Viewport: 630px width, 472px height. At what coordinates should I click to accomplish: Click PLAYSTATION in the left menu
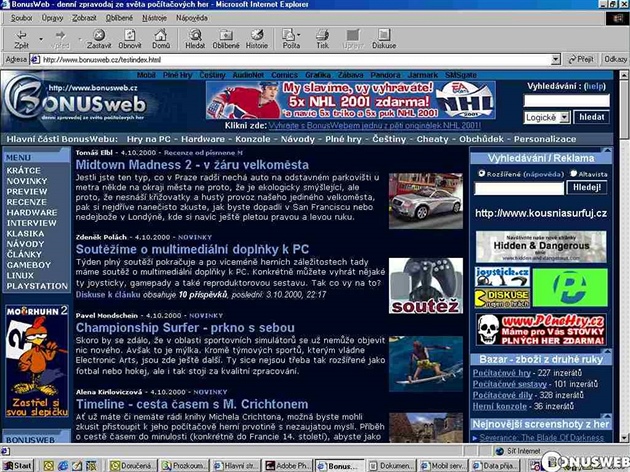(x=37, y=286)
